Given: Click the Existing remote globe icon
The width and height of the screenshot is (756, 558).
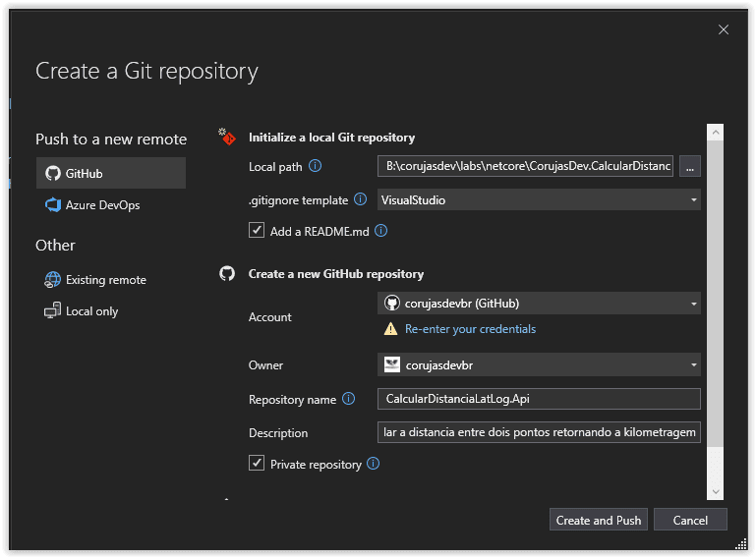Looking at the screenshot, I should pos(52,280).
